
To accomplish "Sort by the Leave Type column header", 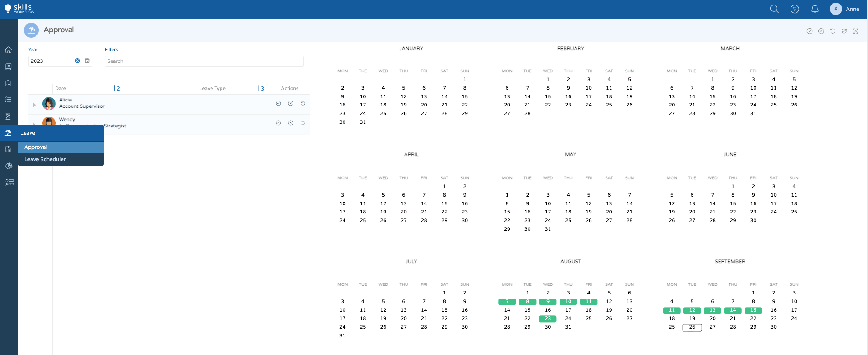I will coord(212,88).
